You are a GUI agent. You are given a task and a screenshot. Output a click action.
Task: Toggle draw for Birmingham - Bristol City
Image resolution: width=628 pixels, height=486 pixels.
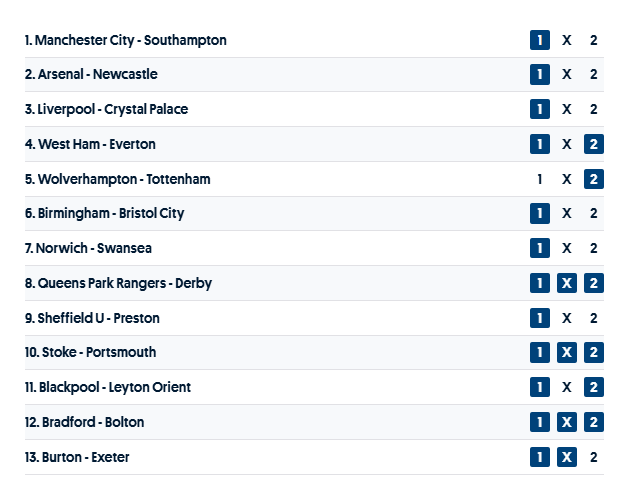[x=567, y=214]
